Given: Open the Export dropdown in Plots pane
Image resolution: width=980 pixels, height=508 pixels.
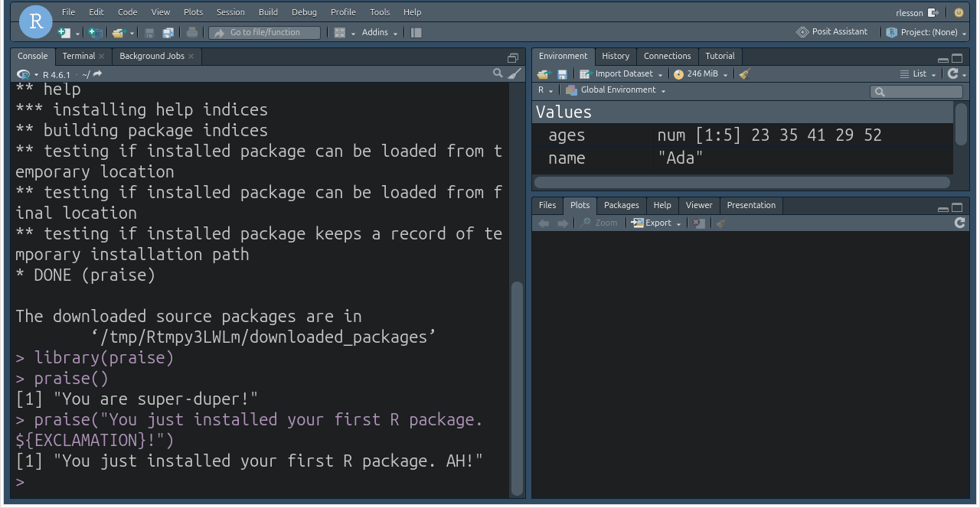Looking at the screenshot, I should (x=656, y=223).
